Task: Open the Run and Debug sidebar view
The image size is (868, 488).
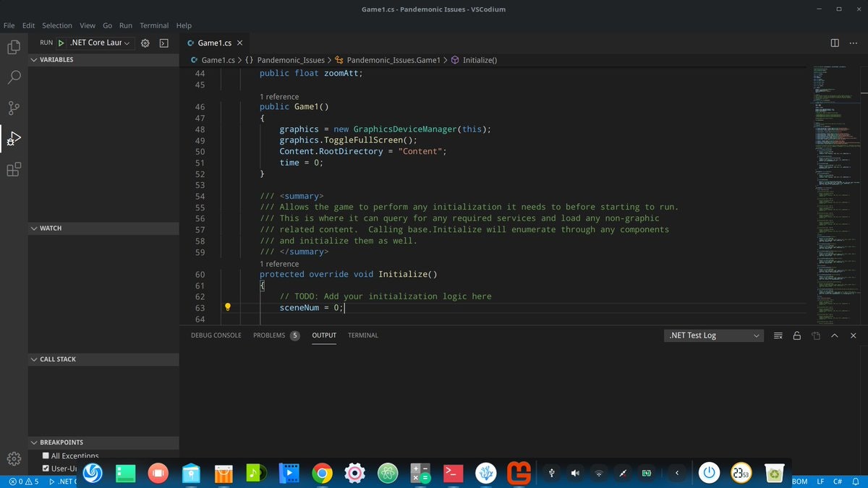Action: pos(14,138)
